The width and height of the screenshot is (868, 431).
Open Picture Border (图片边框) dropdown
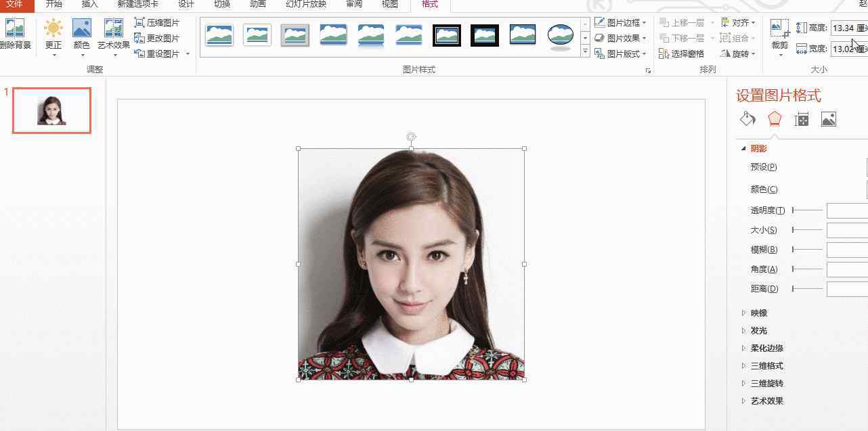tap(620, 22)
